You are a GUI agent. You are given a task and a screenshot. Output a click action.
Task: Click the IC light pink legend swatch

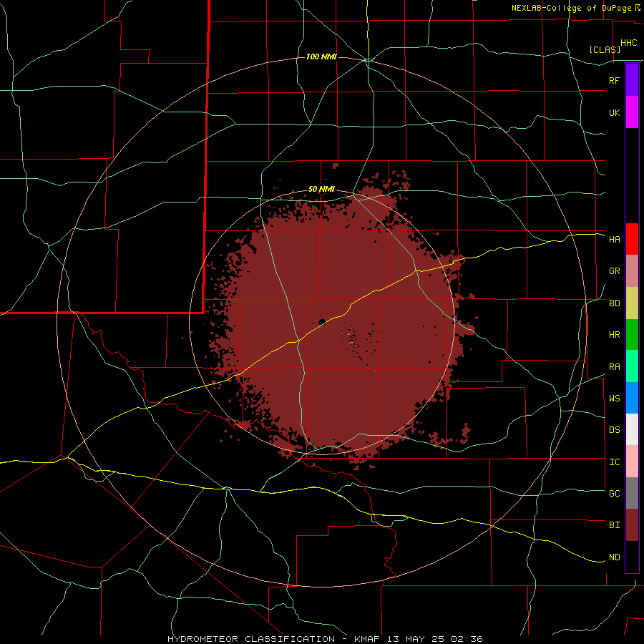tap(632, 462)
